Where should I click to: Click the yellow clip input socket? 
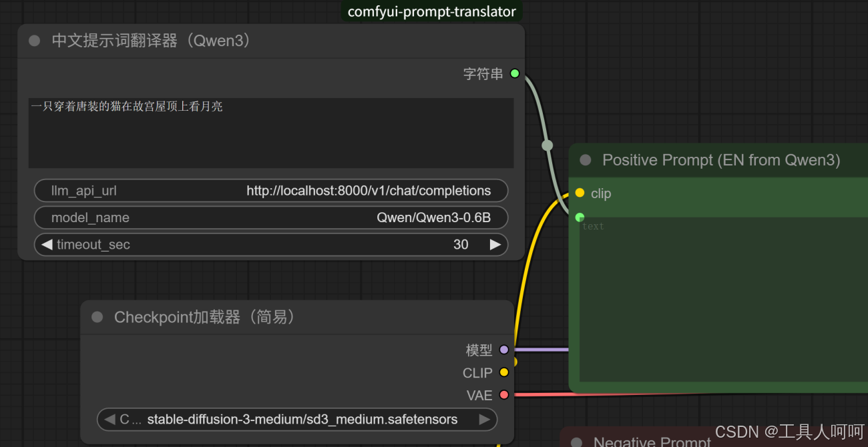tap(580, 193)
